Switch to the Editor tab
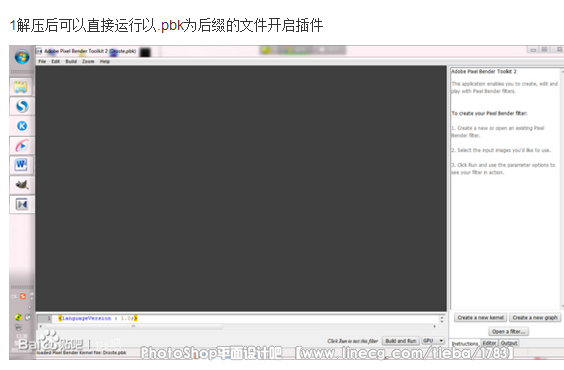The image size is (564, 370). coord(489,343)
